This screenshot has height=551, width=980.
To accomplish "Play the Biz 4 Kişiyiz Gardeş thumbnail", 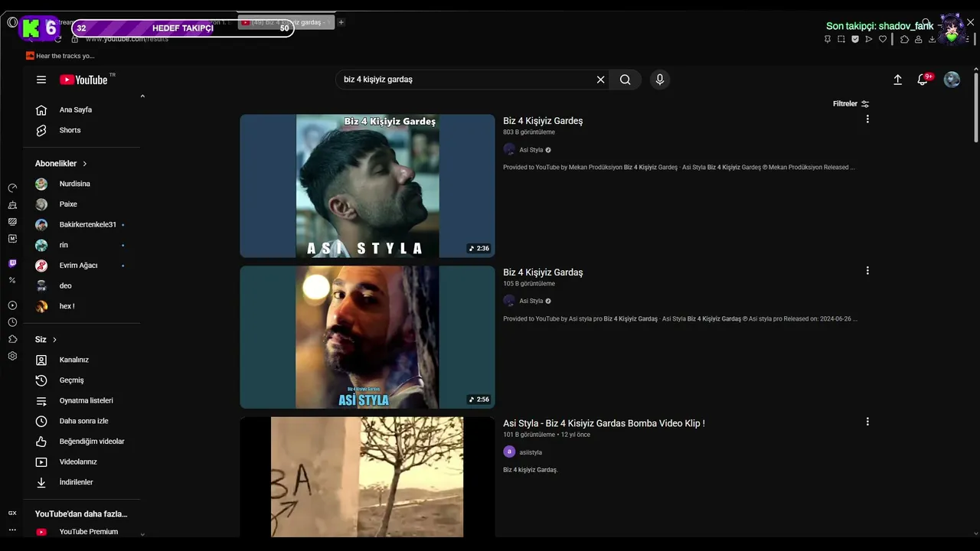I will (367, 186).
